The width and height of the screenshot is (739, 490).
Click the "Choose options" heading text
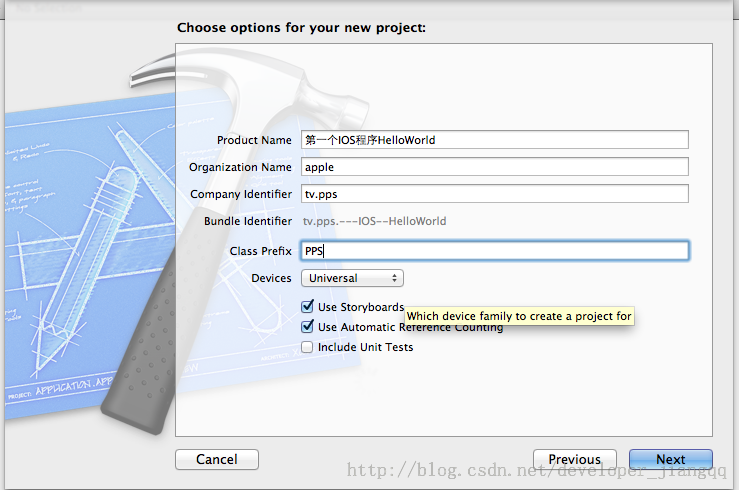point(302,28)
